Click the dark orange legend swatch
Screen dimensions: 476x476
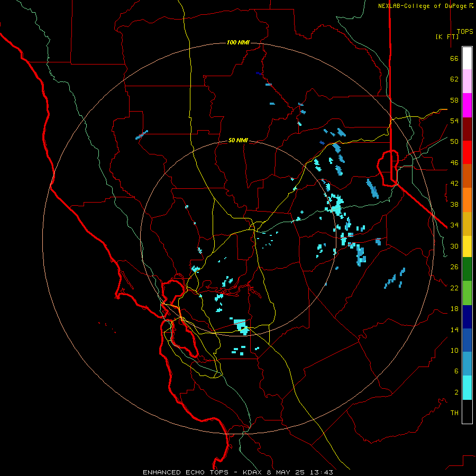coord(467,176)
